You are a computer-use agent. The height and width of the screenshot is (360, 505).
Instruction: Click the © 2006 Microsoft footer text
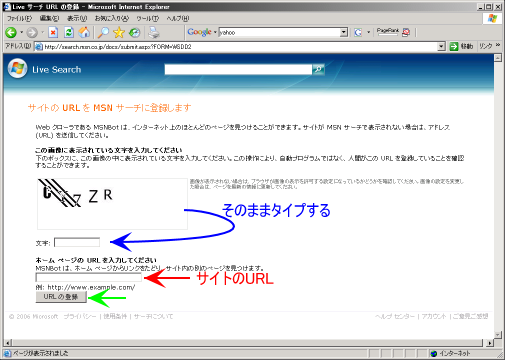[x=33, y=316]
